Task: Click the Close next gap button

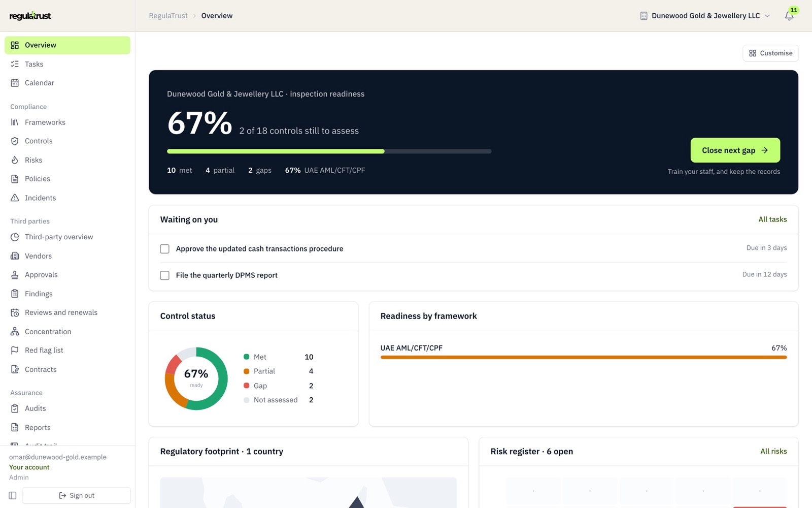Action: pyautogui.click(x=735, y=150)
